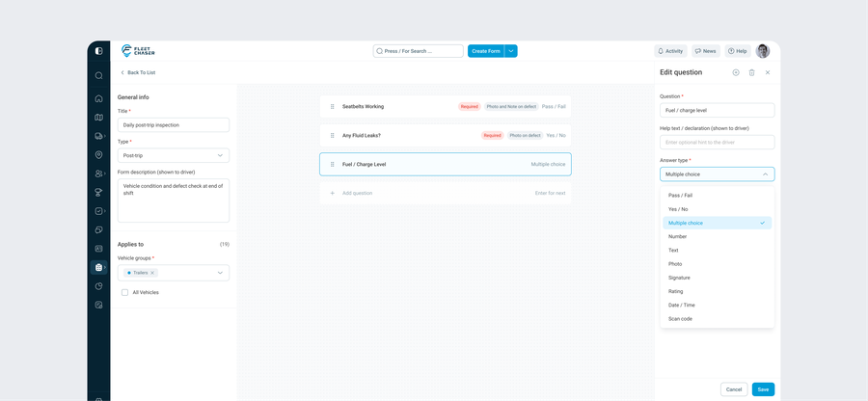Screen dimensions: 868x401
Task: Choose Yes / No answer type
Action: 717,209
